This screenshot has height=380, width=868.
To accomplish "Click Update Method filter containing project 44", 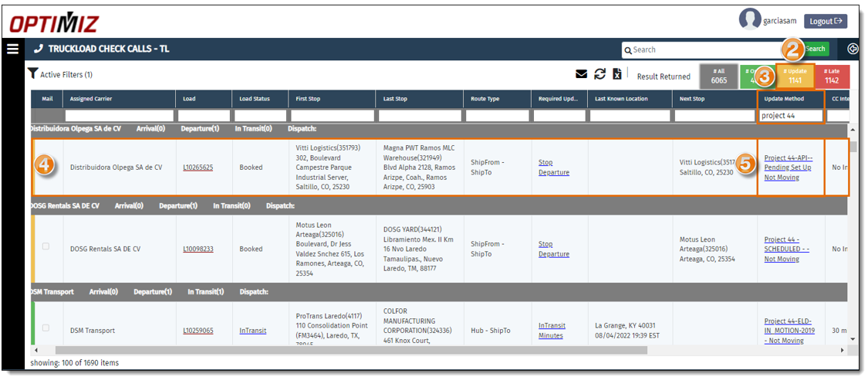I will click(x=791, y=116).
